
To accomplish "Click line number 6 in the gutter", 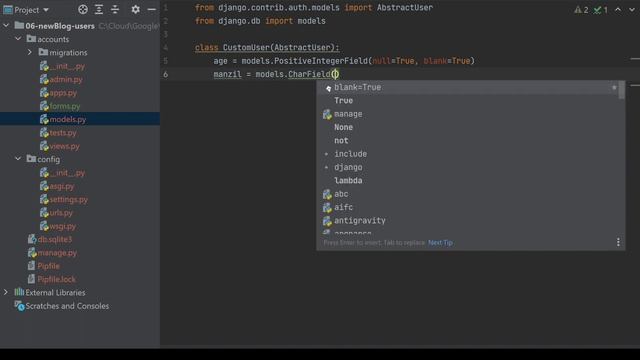I will (165, 74).
